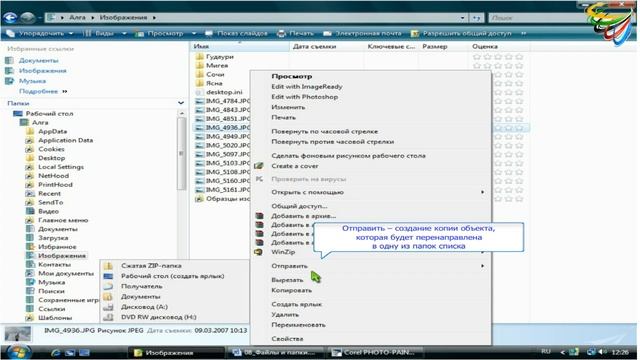The image size is (640, 360).
Task: Choose Добавить в архив... entry
Action: pos(304,216)
